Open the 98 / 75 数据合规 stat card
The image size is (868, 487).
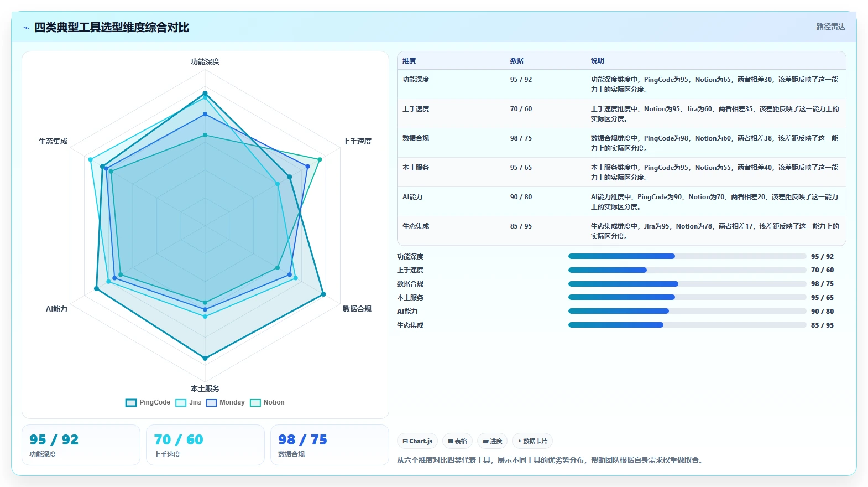coord(330,445)
